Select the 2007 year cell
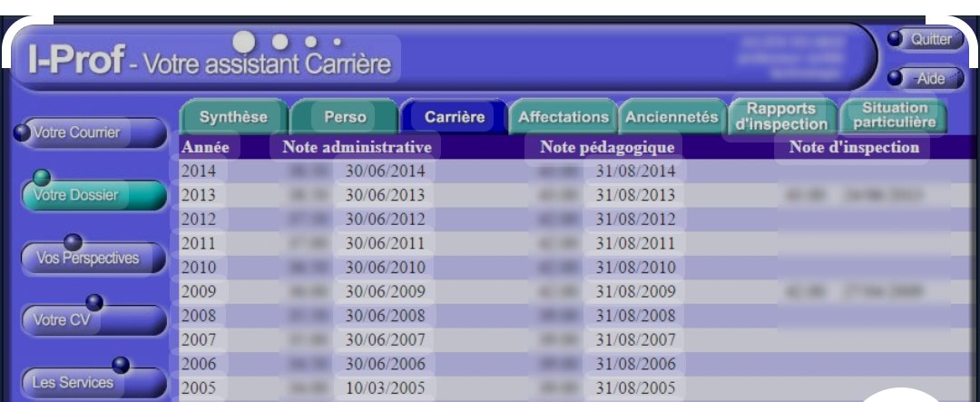 199,340
